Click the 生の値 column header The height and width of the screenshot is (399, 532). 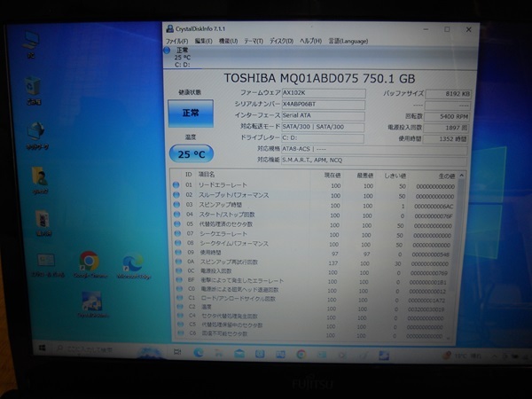pos(447,176)
